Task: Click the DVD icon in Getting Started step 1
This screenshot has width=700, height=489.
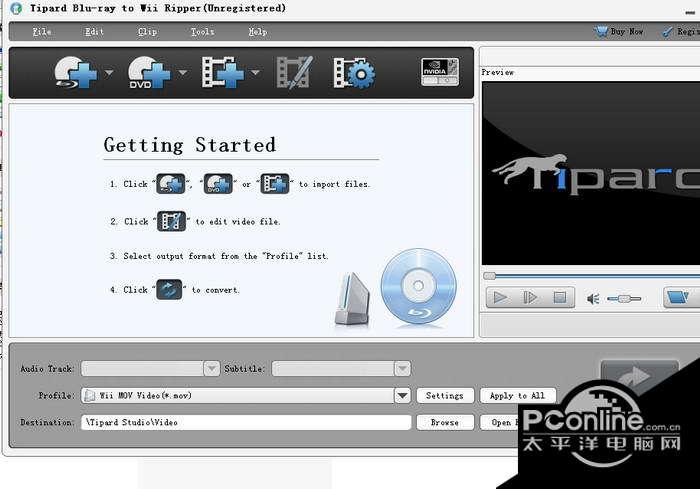Action: tap(218, 184)
